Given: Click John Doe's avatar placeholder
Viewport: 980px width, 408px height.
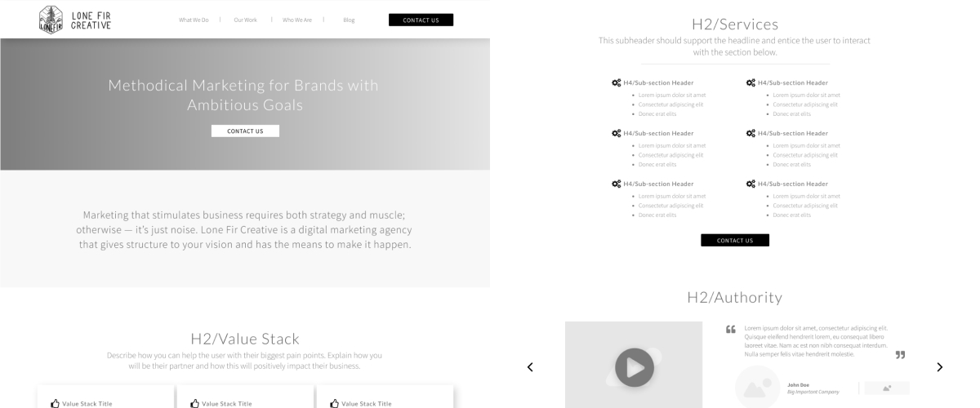Looking at the screenshot, I should [x=758, y=388].
